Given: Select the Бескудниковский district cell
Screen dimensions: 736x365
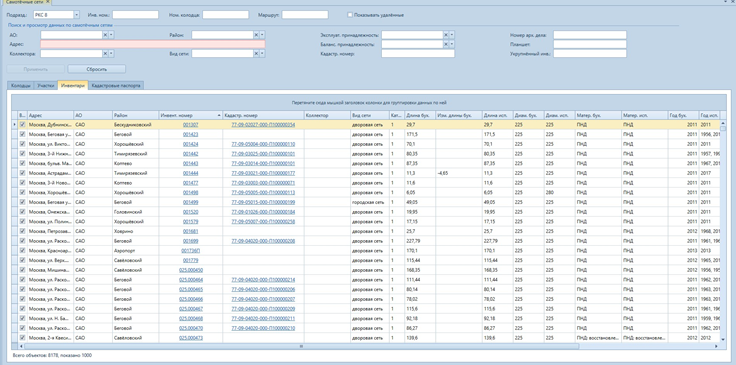Looking at the screenshot, I should pyautogui.click(x=135, y=125).
